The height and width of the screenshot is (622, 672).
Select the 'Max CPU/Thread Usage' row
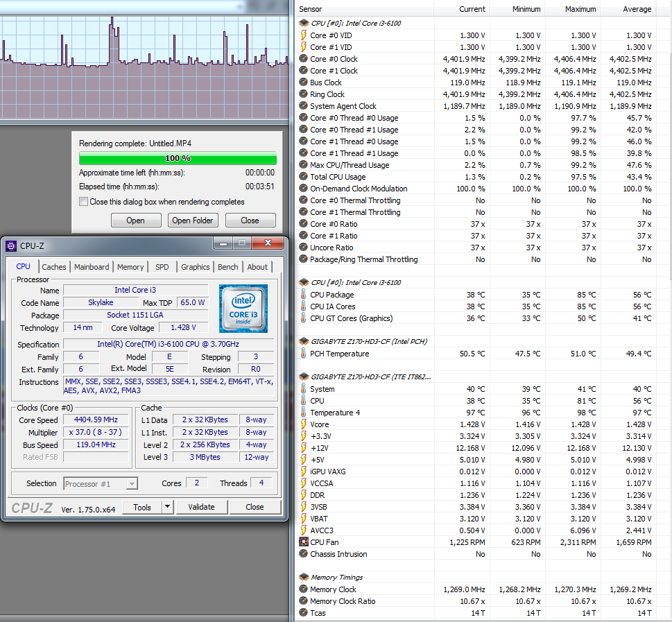pyautogui.click(x=476, y=165)
